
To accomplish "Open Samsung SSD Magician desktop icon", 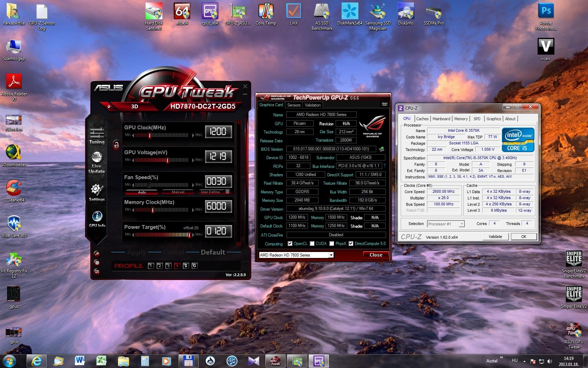I will coord(378,16).
